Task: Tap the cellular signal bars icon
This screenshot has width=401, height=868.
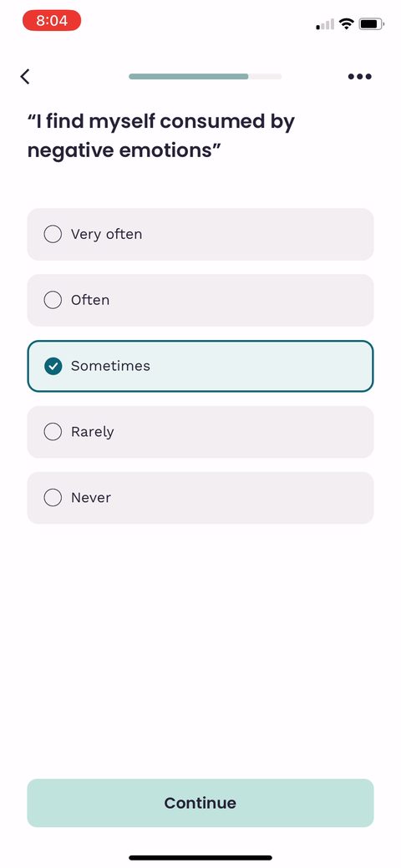Action: click(x=325, y=24)
